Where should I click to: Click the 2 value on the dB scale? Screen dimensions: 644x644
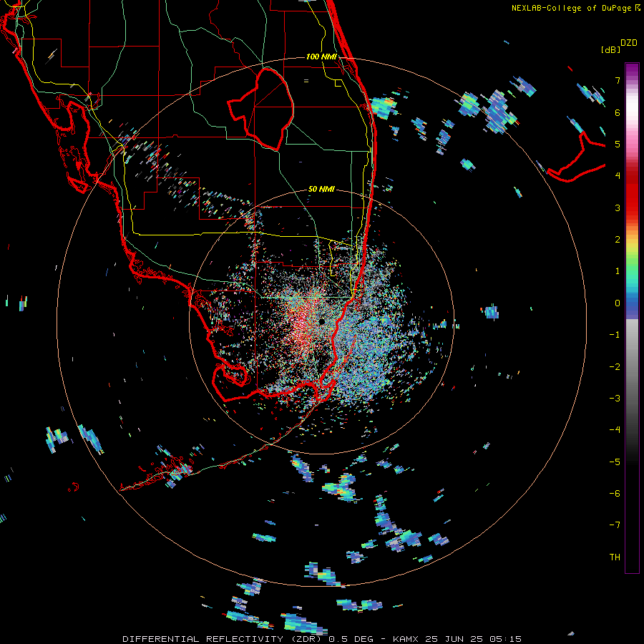pos(618,240)
